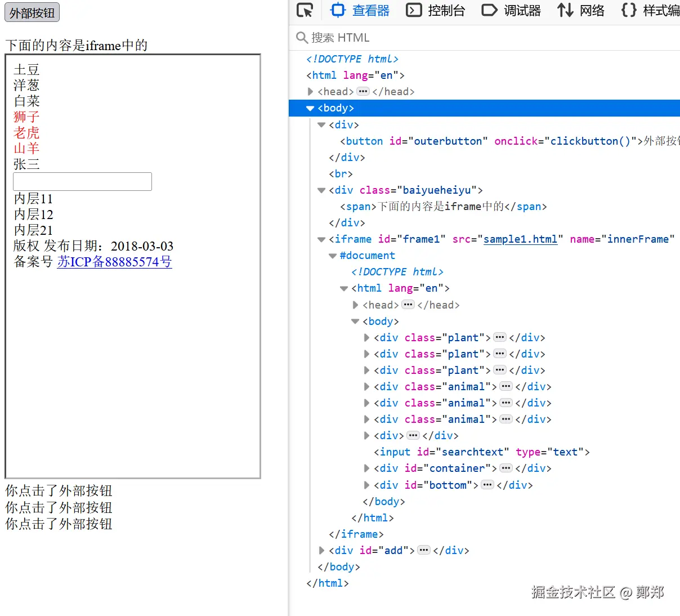Open the 苏ICP备88885574号 link
The image size is (680, 616).
click(114, 262)
